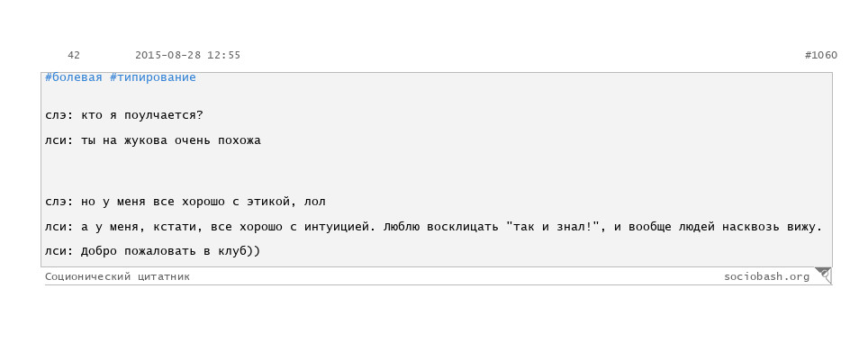Click the Соционический цитатник label
868x352 pixels.
pos(117,276)
